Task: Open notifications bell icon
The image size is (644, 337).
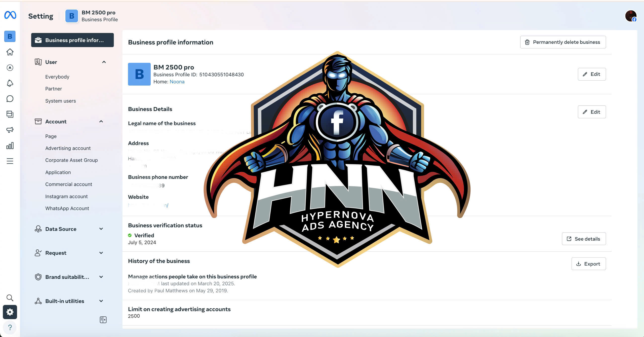Action: click(10, 83)
